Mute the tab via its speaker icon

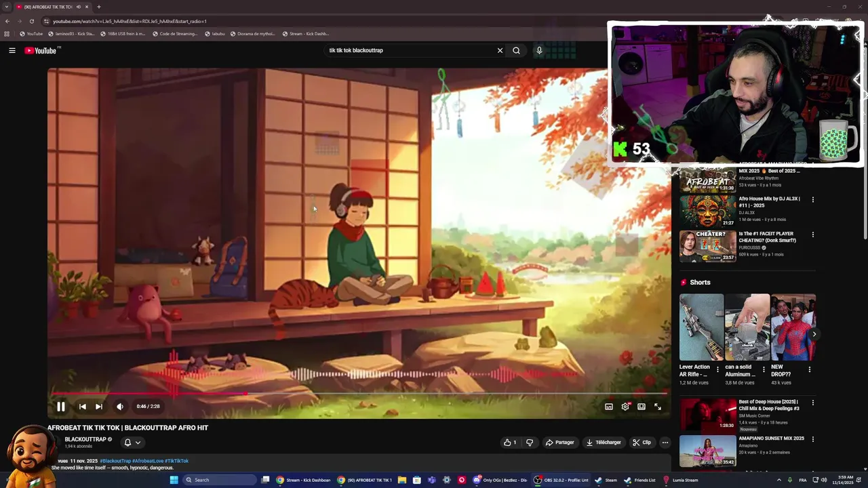[x=78, y=7]
